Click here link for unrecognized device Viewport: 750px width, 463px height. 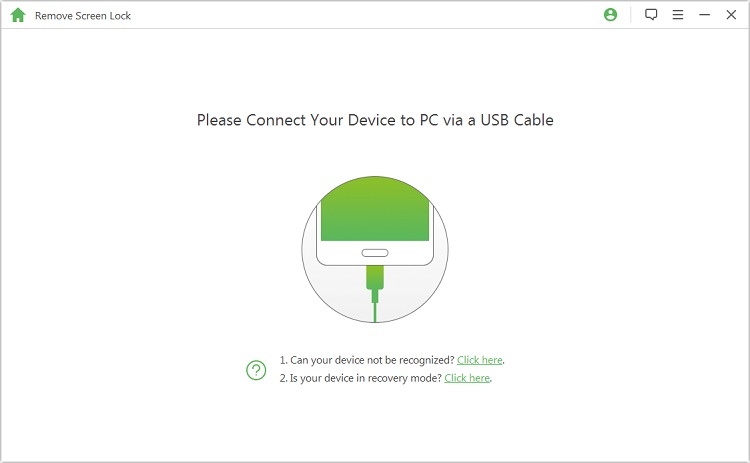click(480, 360)
